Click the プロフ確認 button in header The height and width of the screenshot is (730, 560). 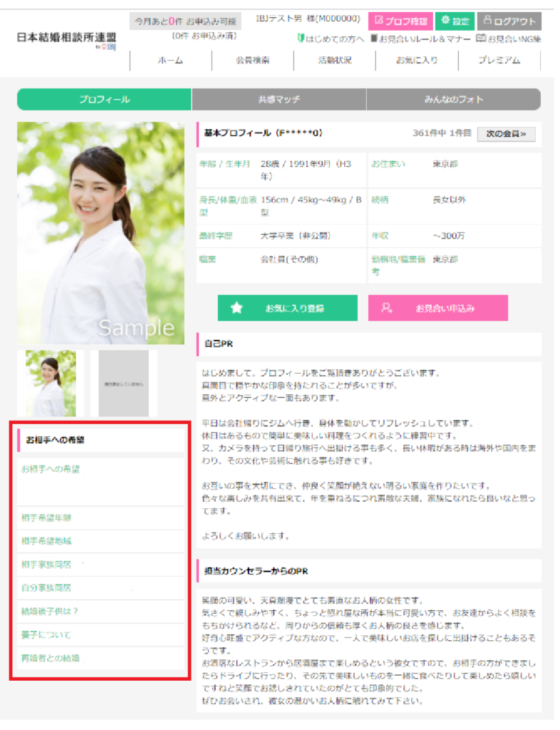(400, 21)
